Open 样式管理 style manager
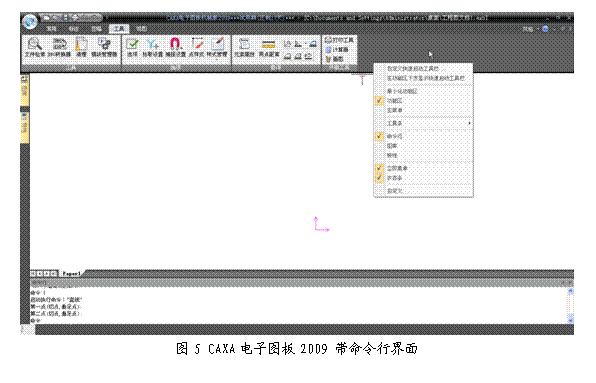The image size is (596, 383). (217, 47)
